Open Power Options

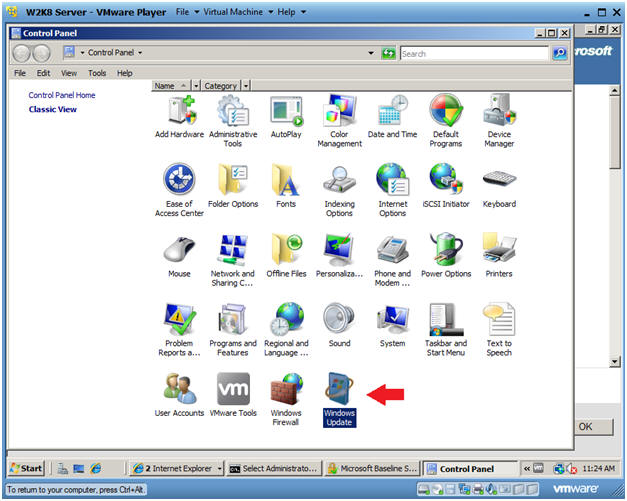pos(446,255)
